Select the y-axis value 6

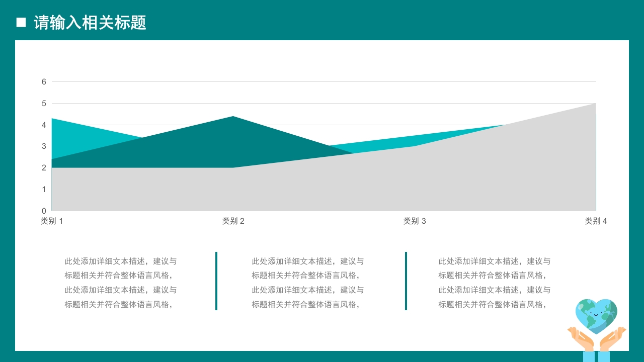(x=44, y=81)
